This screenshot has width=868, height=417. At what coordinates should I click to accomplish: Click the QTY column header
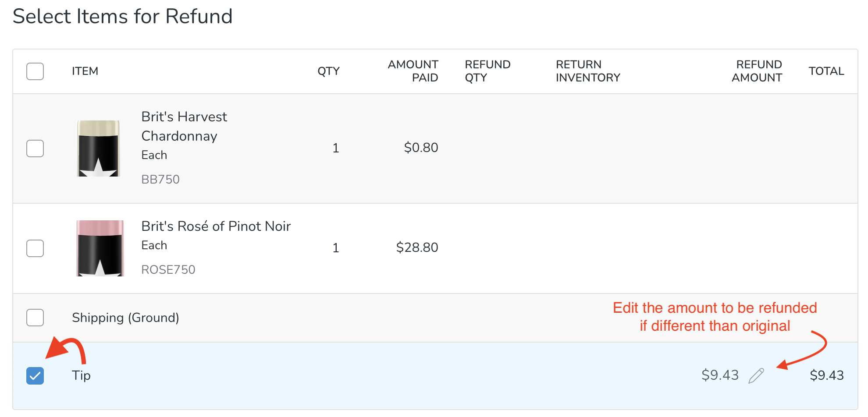coord(328,71)
